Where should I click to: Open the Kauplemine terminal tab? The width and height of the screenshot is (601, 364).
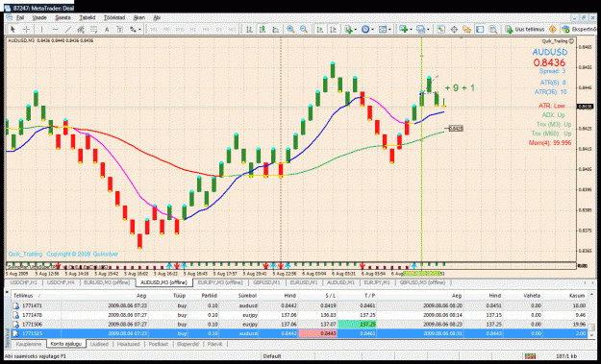28,344
